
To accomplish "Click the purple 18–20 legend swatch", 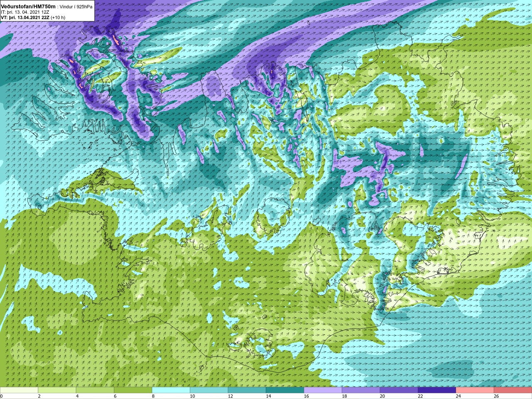I will pos(361,390).
